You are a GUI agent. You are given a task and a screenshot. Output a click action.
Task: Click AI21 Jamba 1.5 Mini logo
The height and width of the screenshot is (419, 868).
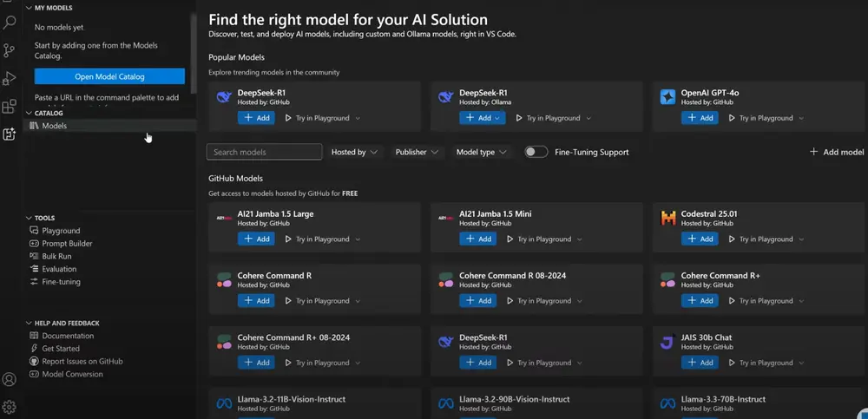(445, 218)
